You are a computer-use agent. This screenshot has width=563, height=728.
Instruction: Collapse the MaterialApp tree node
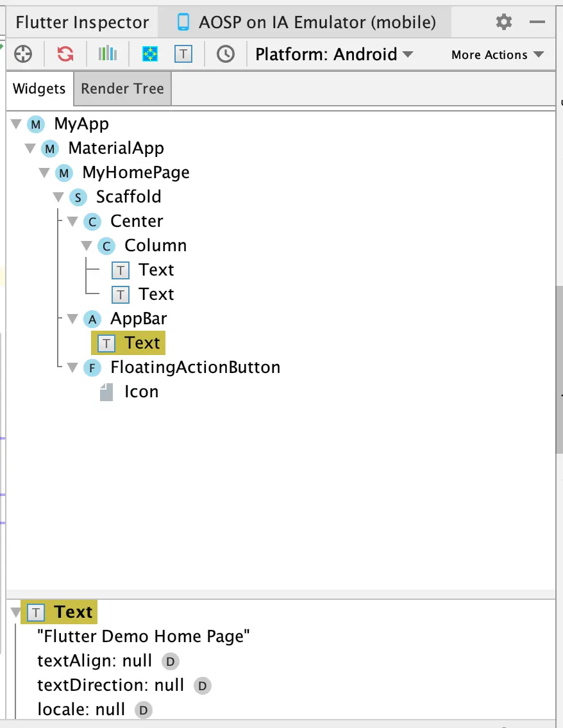(x=30, y=149)
